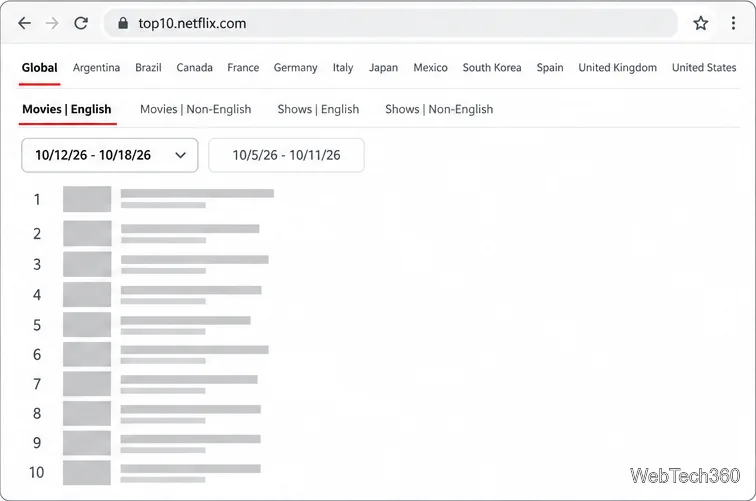Open the browser three-dot menu
The width and height of the screenshot is (756, 501).
click(733, 23)
